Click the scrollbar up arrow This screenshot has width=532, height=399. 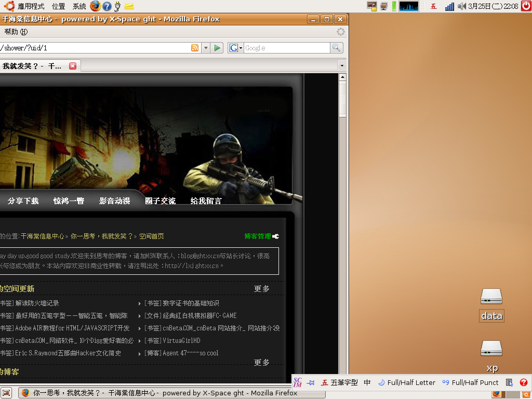342,77
